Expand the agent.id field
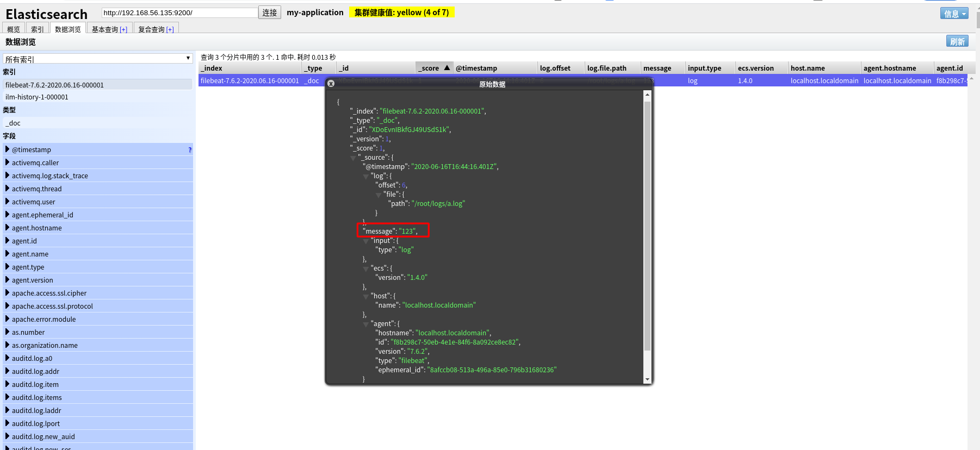Viewport: 980px width, 450px height. [7, 241]
